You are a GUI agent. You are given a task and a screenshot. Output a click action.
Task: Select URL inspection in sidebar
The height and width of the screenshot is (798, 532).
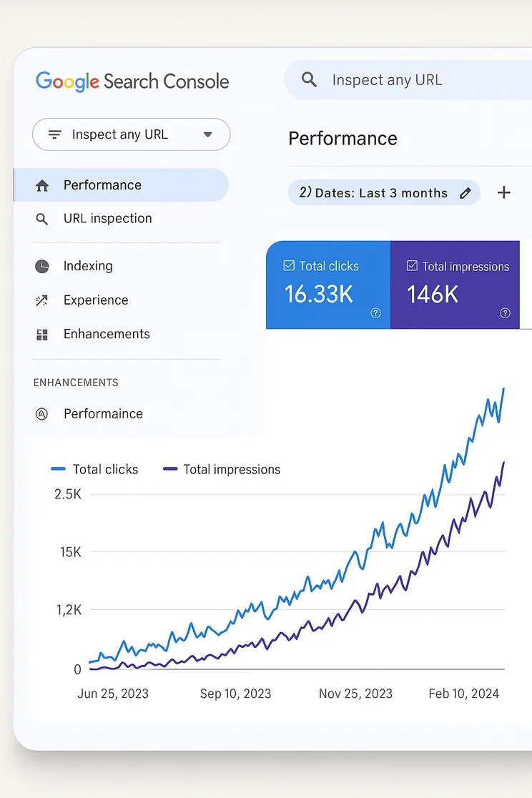pyautogui.click(x=107, y=219)
